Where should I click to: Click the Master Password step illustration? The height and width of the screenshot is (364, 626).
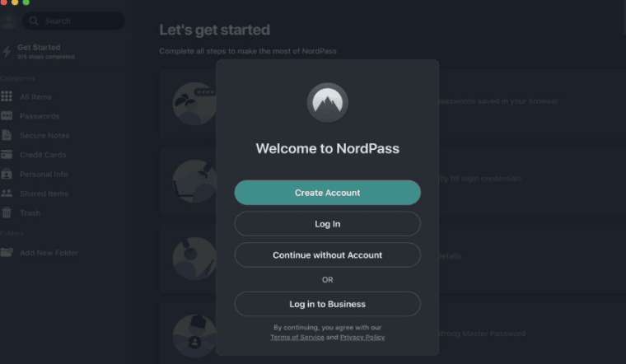[194, 336]
